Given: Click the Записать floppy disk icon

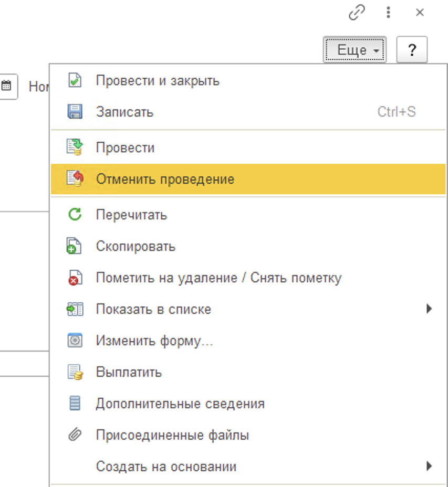Looking at the screenshot, I should coord(75,111).
